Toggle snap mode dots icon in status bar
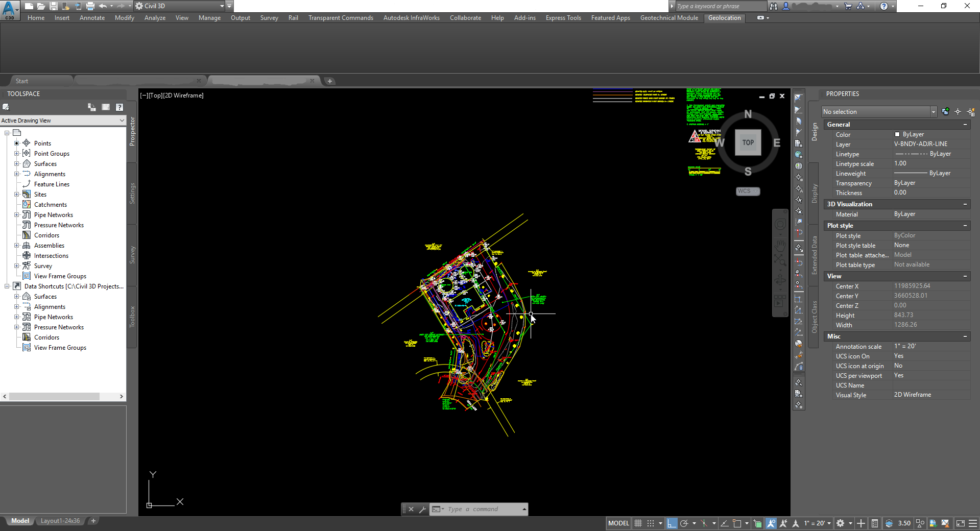This screenshot has width=980, height=531. (x=651, y=523)
